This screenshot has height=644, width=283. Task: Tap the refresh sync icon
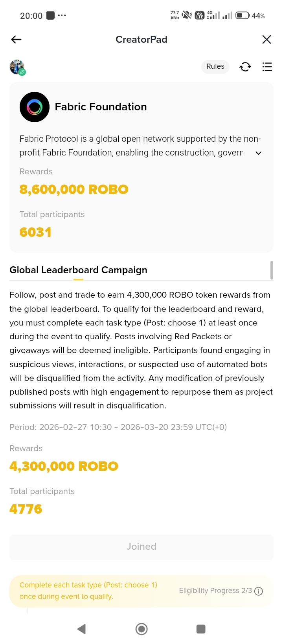245,67
